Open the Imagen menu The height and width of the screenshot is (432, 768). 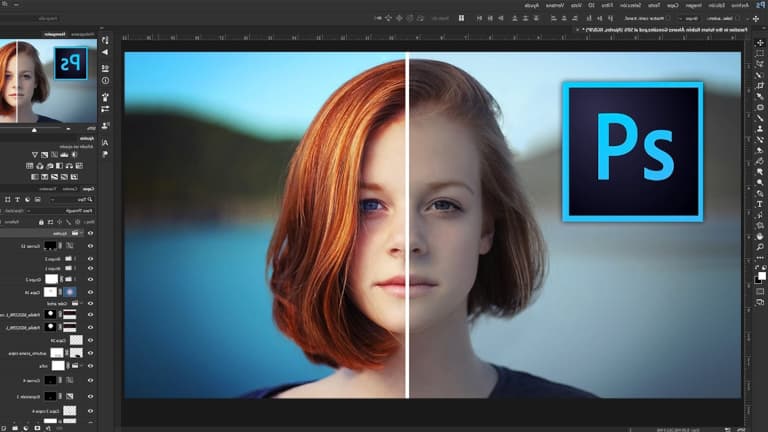coord(693,5)
